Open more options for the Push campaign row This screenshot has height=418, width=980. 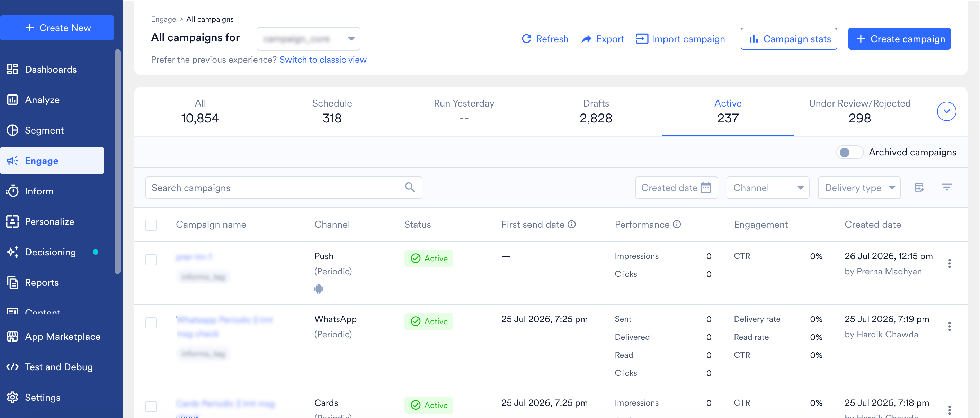pyautogui.click(x=950, y=263)
